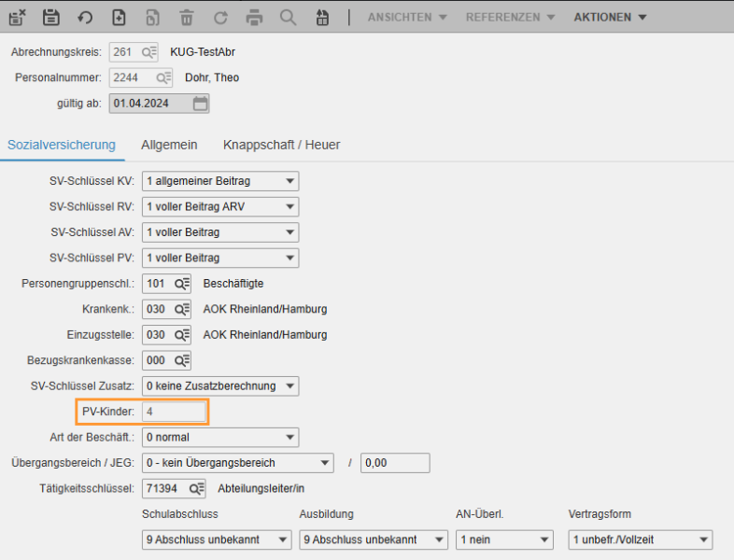734x560 pixels.
Task: Open the ANSICHTEN menu
Action: (407, 18)
